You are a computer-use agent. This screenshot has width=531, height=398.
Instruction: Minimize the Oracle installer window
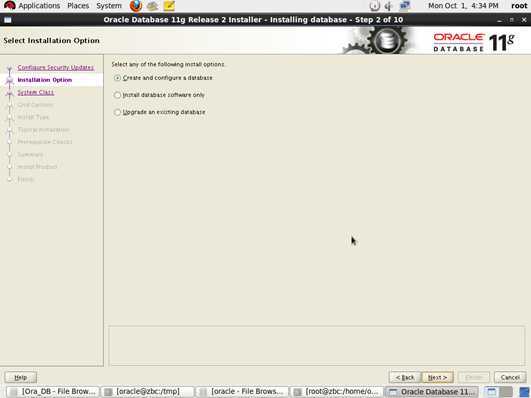pyautogui.click(x=500, y=20)
